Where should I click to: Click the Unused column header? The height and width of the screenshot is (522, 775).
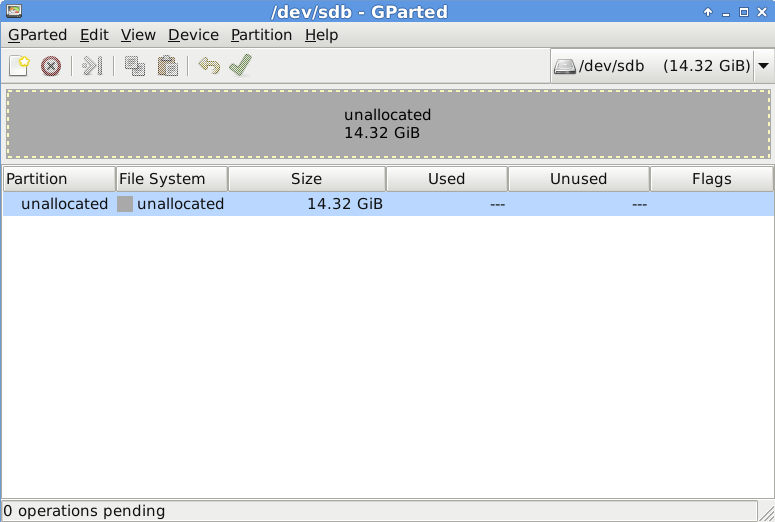579,179
